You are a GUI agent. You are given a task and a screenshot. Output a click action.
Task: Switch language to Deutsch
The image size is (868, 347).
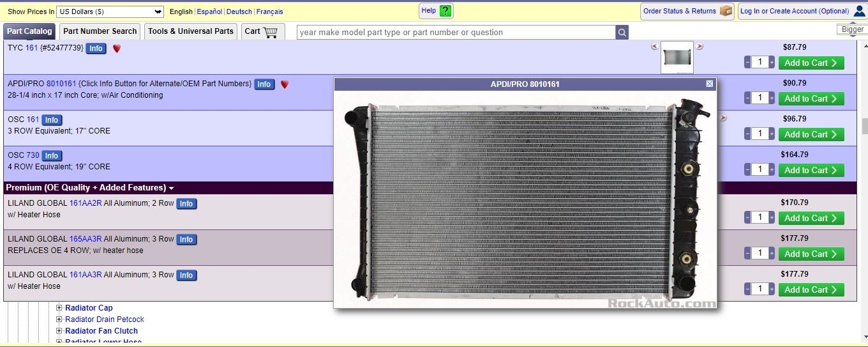coord(239,12)
